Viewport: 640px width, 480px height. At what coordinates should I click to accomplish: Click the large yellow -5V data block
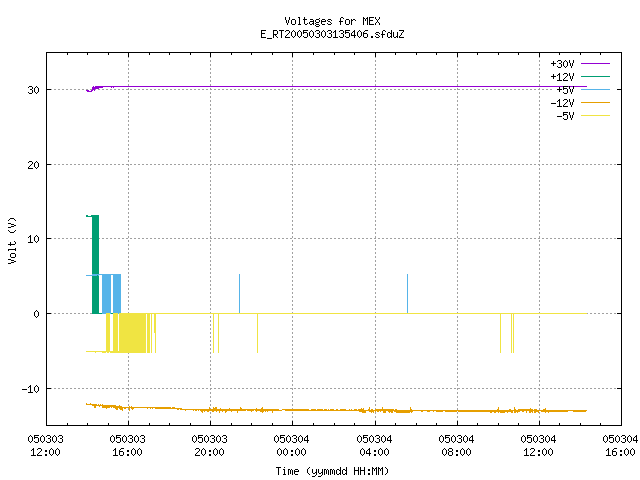(x=131, y=333)
